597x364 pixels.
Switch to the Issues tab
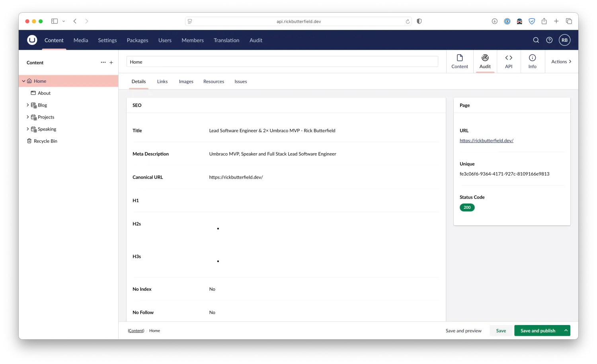coord(240,81)
